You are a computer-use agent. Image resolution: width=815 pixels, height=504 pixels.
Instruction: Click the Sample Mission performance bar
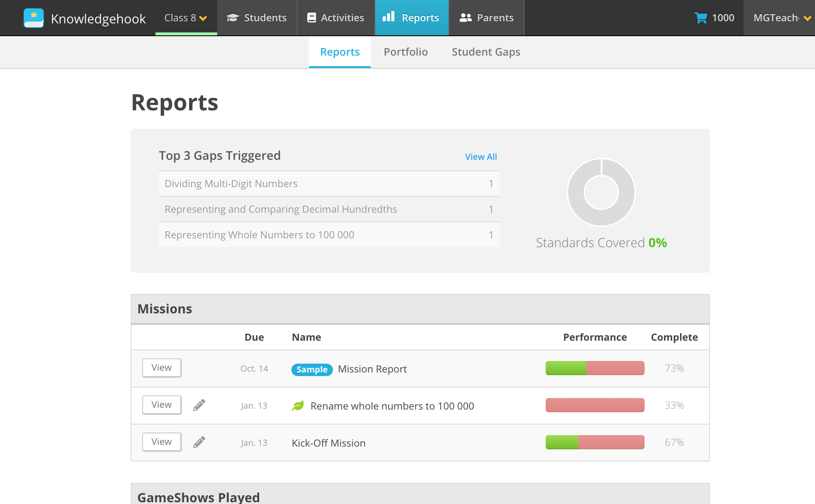(x=595, y=368)
